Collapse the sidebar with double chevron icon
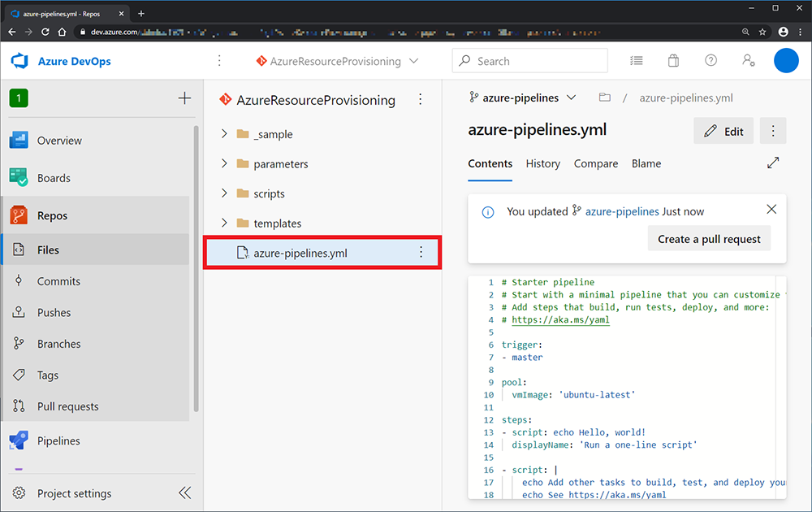The height and width of the screenshot is (512, 812). (x=185, y=492)
